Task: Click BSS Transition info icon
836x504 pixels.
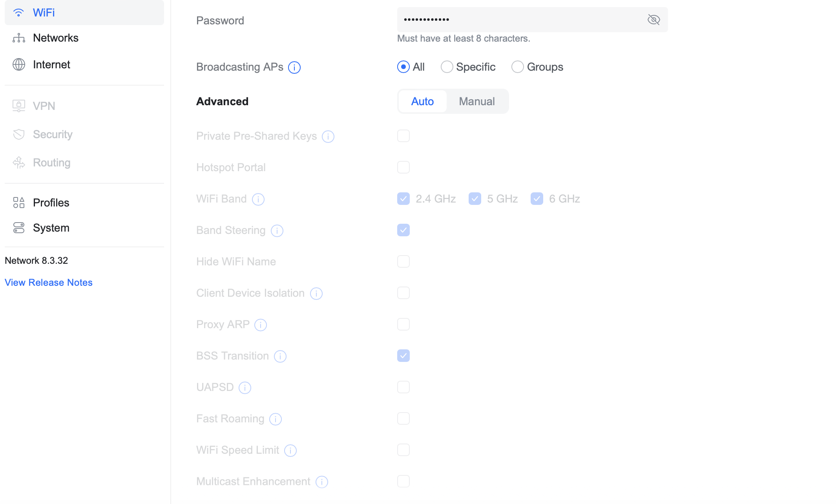Action: point(280,356)
